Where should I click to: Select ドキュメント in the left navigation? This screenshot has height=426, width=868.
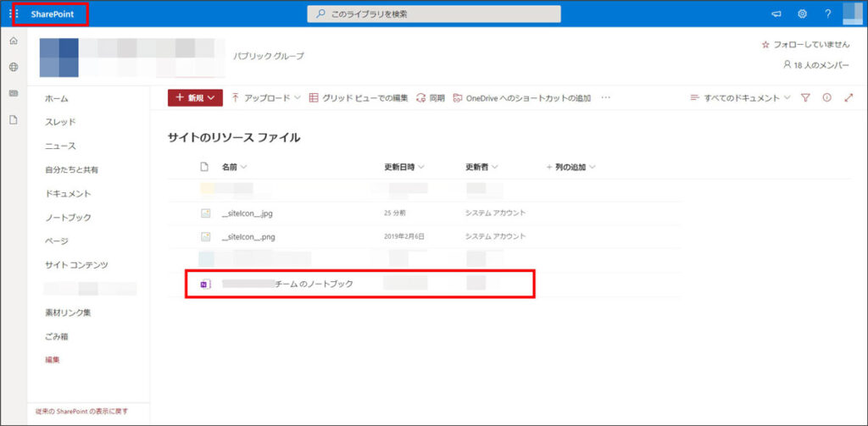pos(69,194)
